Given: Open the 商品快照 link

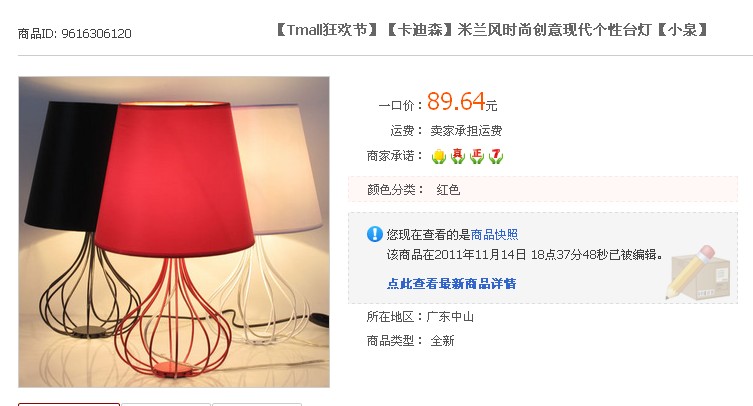Looking at the screenshot, I should pos(494,234).
